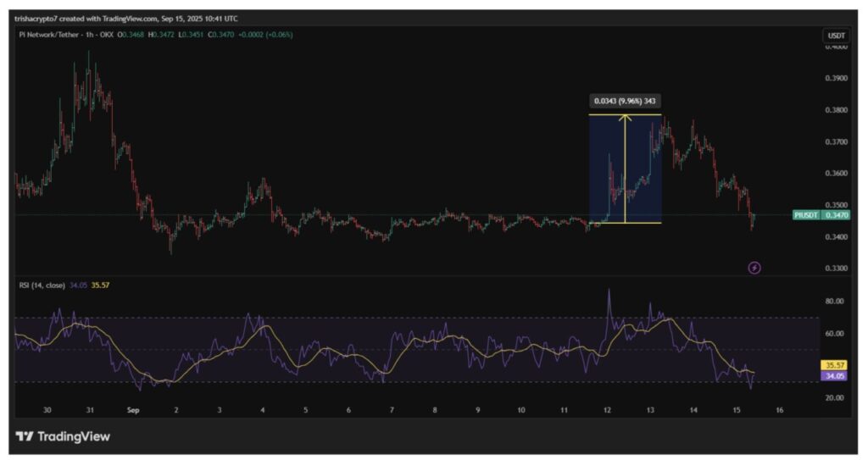Screen dimensions: 868x460
Task: Click the 31 date marker on time axis
Action: (90, 409)
